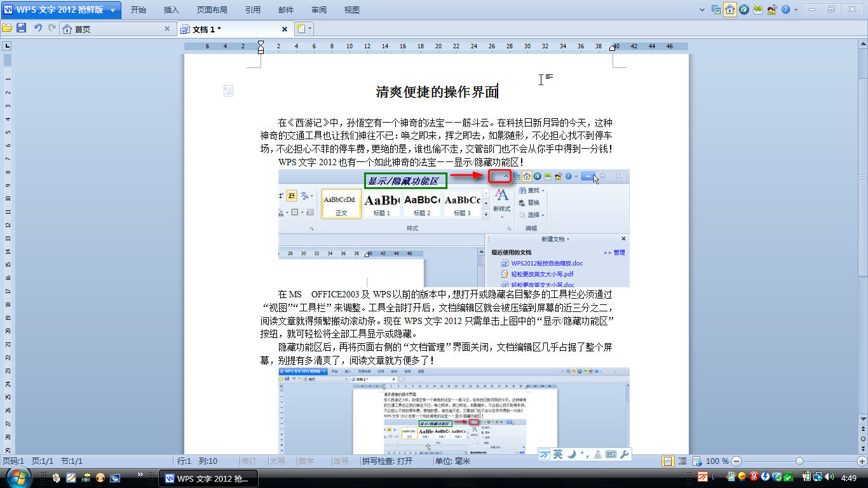Open the blue Help question mark icon

pos(786,10)
